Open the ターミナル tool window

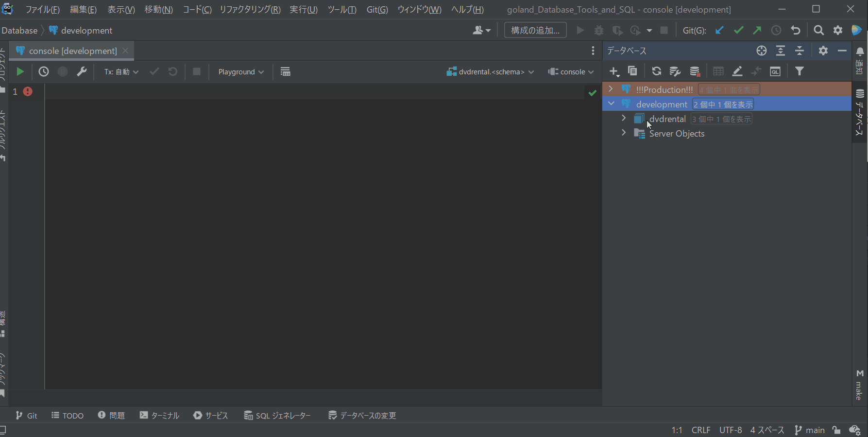pyautogui.click(x=159, y=416)
